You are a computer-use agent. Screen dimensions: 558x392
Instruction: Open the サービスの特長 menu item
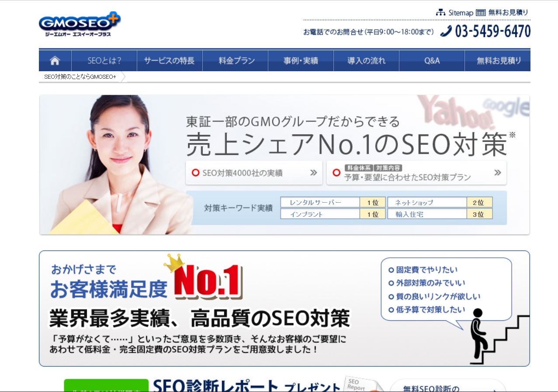tap(170, 61)
